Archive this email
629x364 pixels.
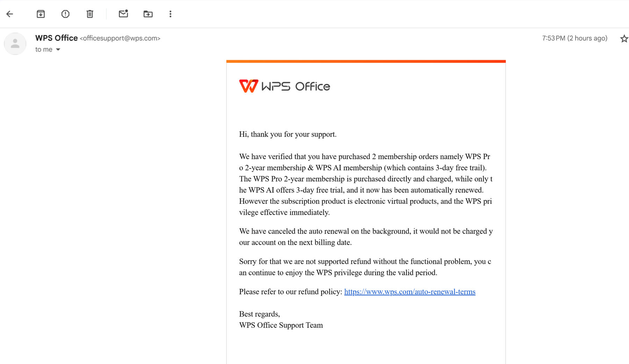41,14
